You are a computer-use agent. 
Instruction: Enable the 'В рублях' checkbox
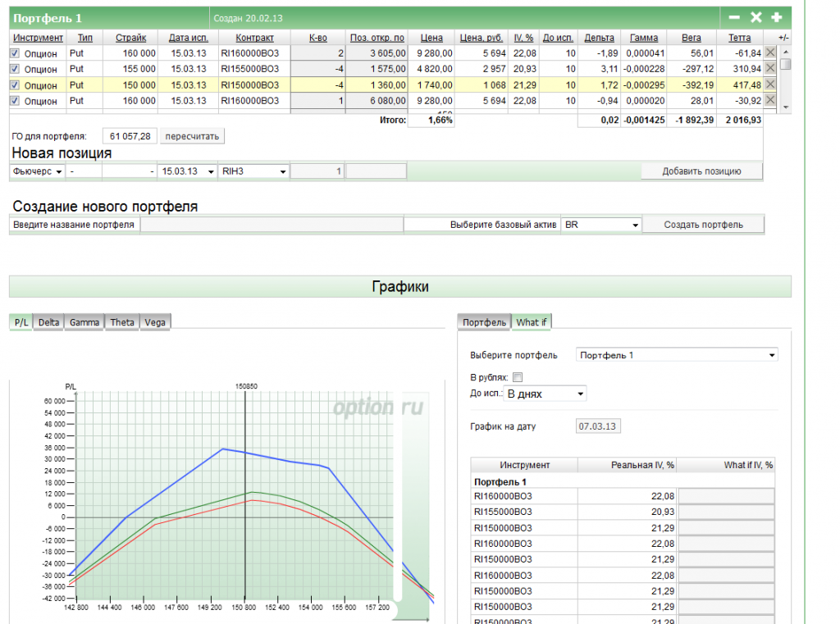pyautogui.click(x=518, y=377)
